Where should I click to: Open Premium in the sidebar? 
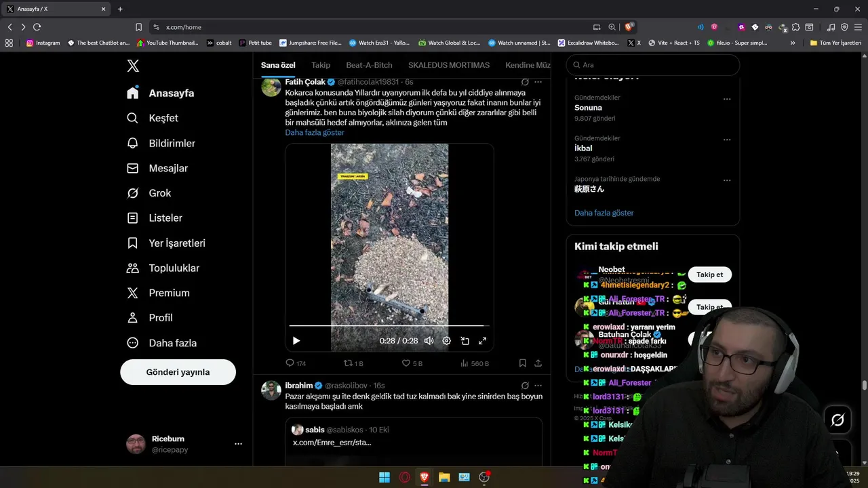158,293
